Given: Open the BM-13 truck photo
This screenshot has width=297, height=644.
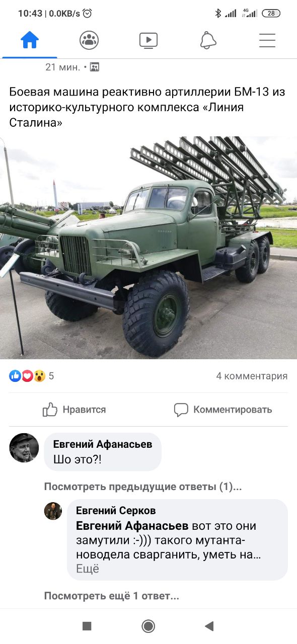Looking at the screenshot, I should pos(148,248).
